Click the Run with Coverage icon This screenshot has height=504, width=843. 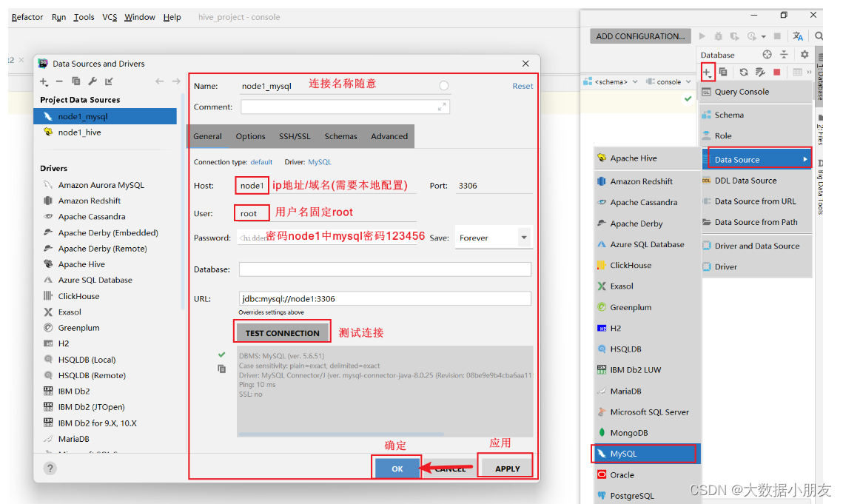[x=734, y=36]
